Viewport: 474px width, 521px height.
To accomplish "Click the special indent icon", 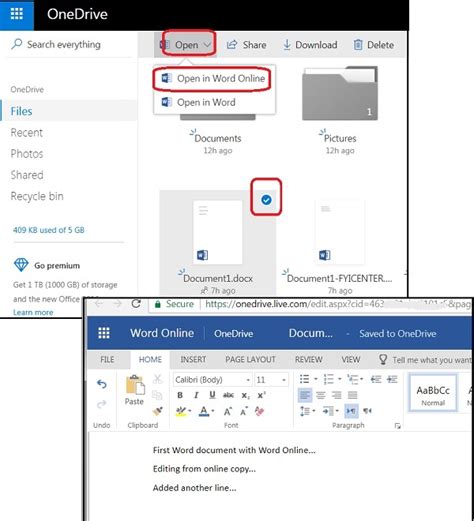I will (x=328, y=411).
